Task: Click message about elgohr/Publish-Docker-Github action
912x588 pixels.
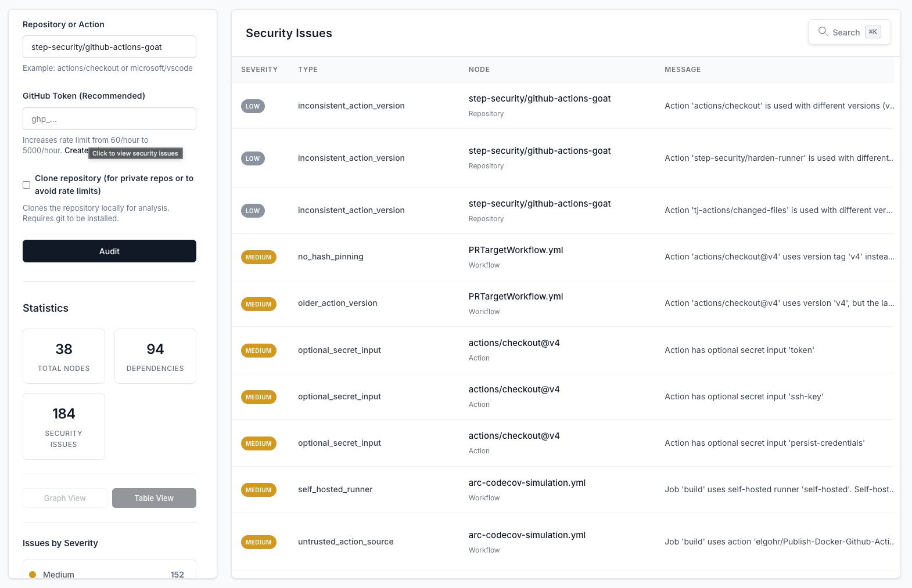Action: tap(779, 542)
